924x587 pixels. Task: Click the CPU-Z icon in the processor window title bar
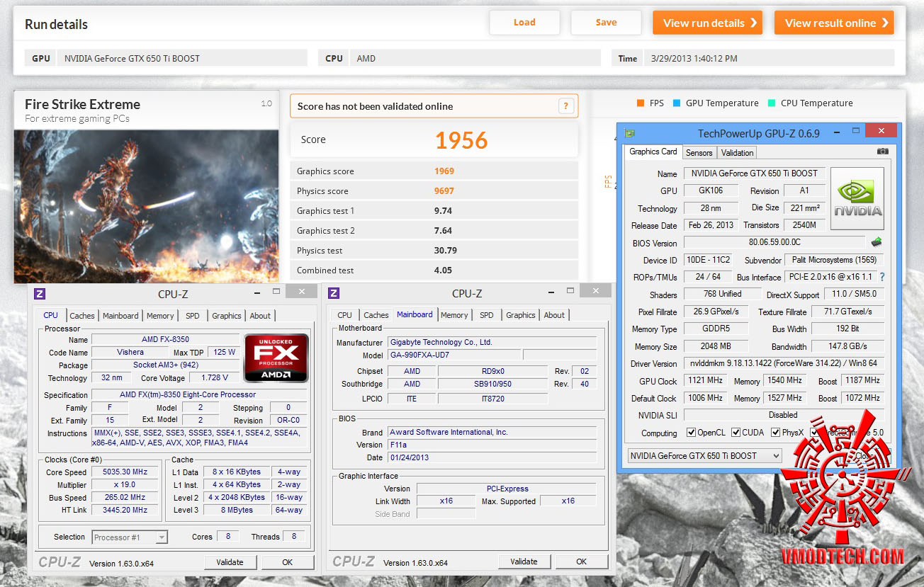click(x=40, y=294)
